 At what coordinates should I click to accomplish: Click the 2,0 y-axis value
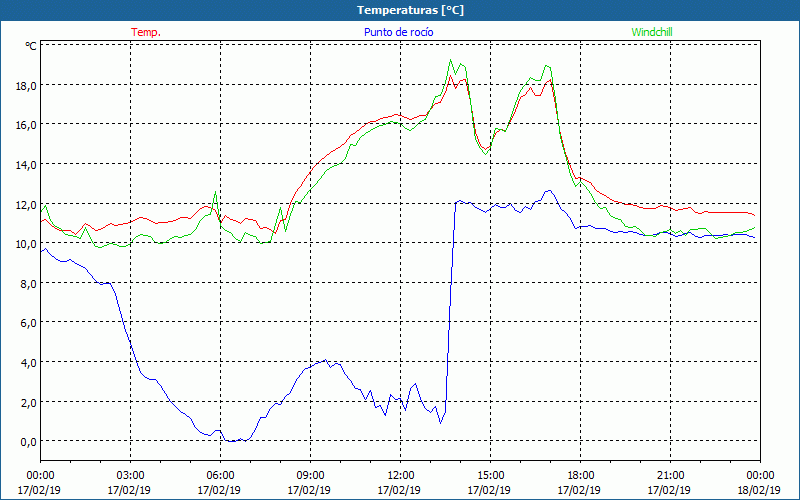point(29,402)
